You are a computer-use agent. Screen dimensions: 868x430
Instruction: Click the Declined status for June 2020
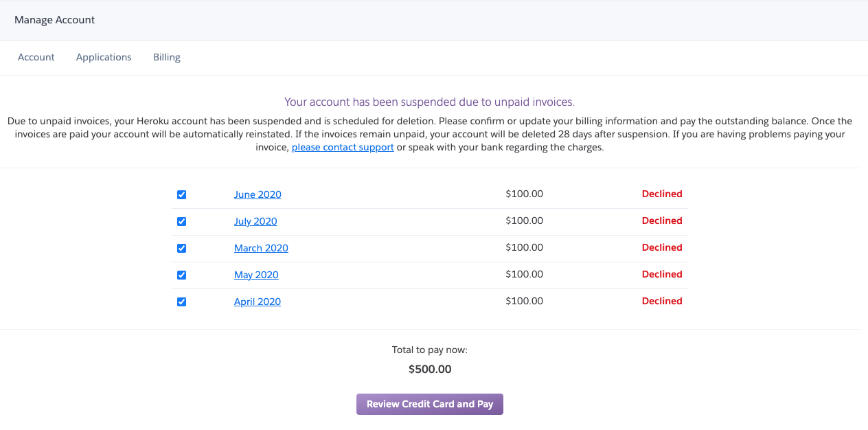pyautogui.click(x=662, y=194)
